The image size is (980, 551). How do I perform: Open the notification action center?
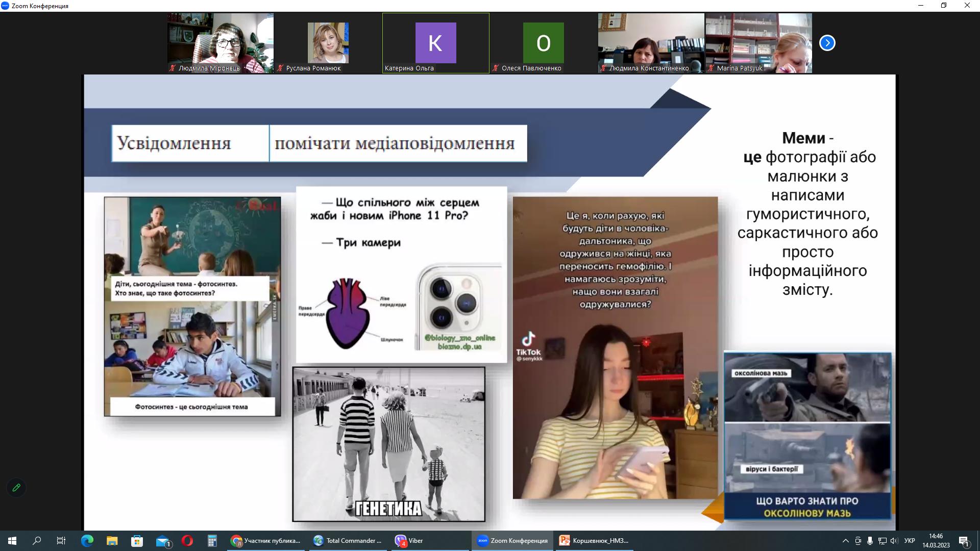pos(964,540)
